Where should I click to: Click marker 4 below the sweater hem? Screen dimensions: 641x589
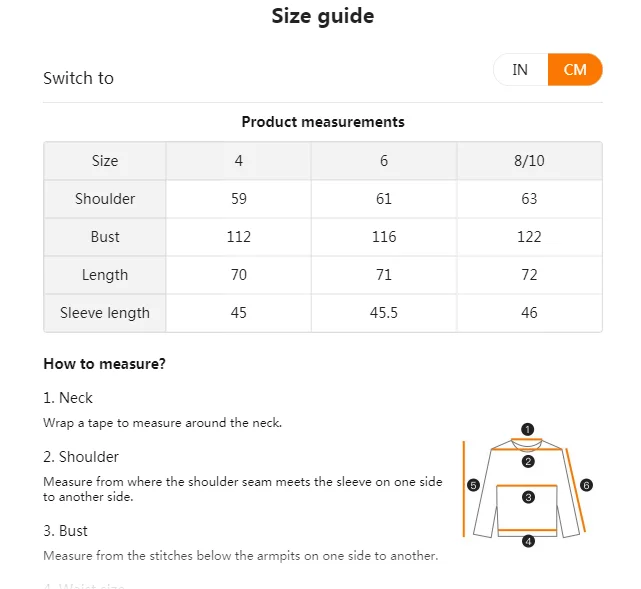pos(528,541)
